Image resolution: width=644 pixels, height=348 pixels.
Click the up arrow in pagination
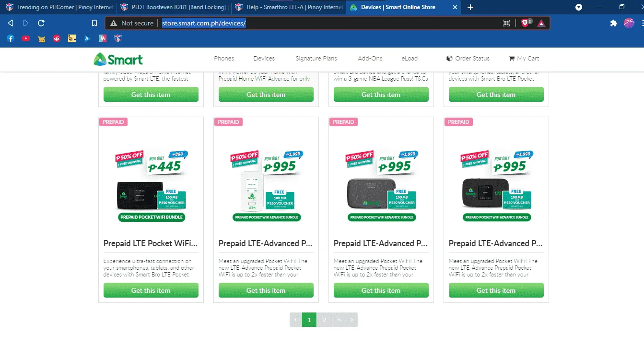(339, 320)
